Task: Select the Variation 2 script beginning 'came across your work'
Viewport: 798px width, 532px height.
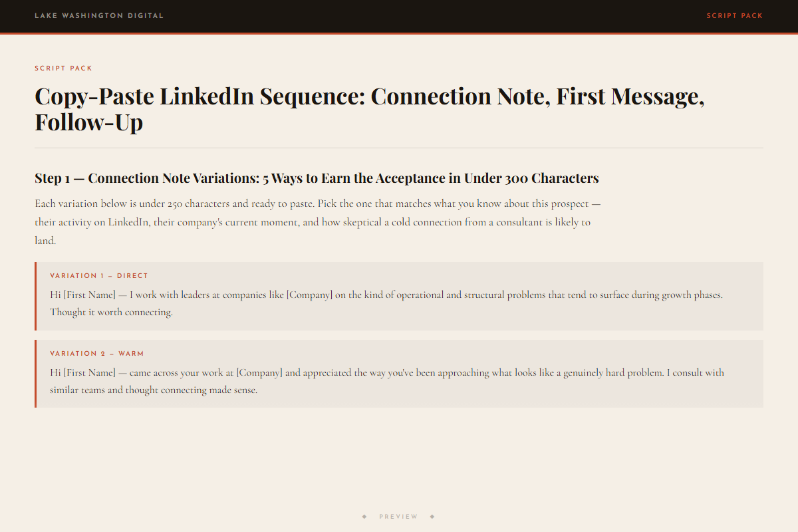Action: point(387,381)
